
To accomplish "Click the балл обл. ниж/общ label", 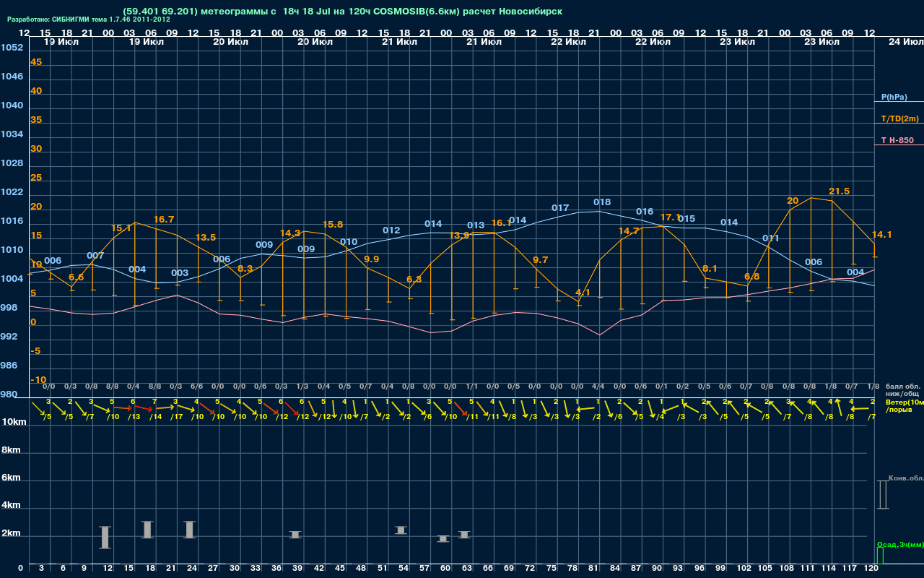I will click(x=902, y=389).
